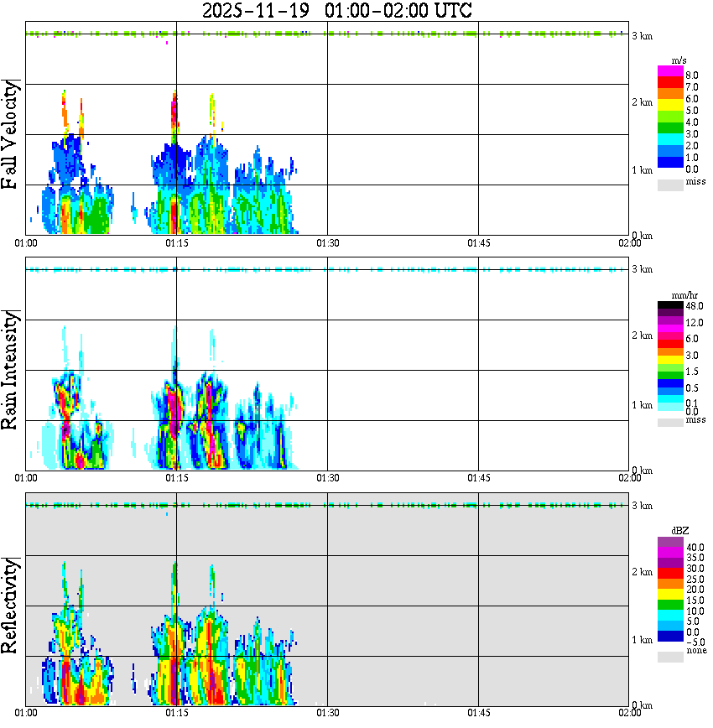Pick the red swatch in Fall Velocity legend
The height and width of the screenshot is (728, 713).
click(670, 82)
